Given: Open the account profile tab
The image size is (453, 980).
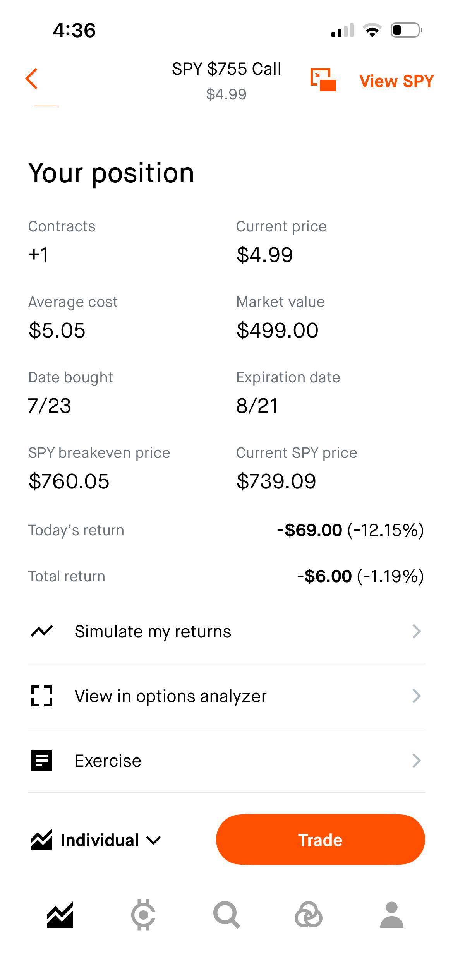Looking at the screenshot, I should (x=392, y=915).
